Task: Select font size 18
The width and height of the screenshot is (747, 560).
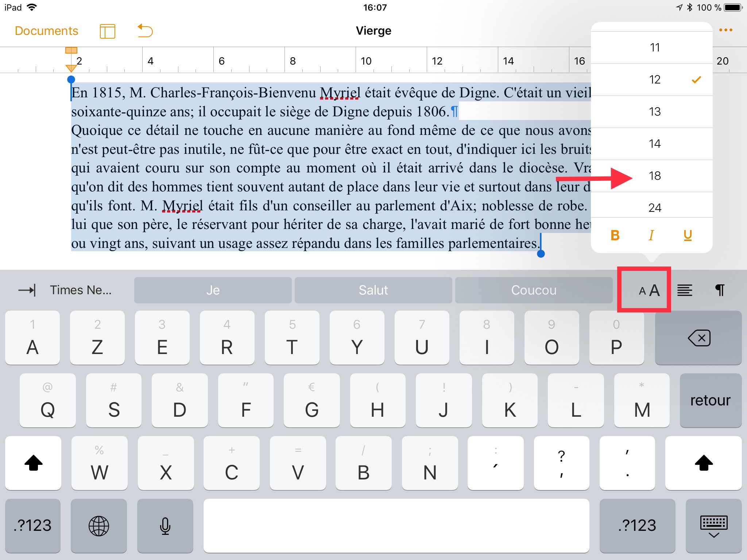Action: (x=655, y=176)
